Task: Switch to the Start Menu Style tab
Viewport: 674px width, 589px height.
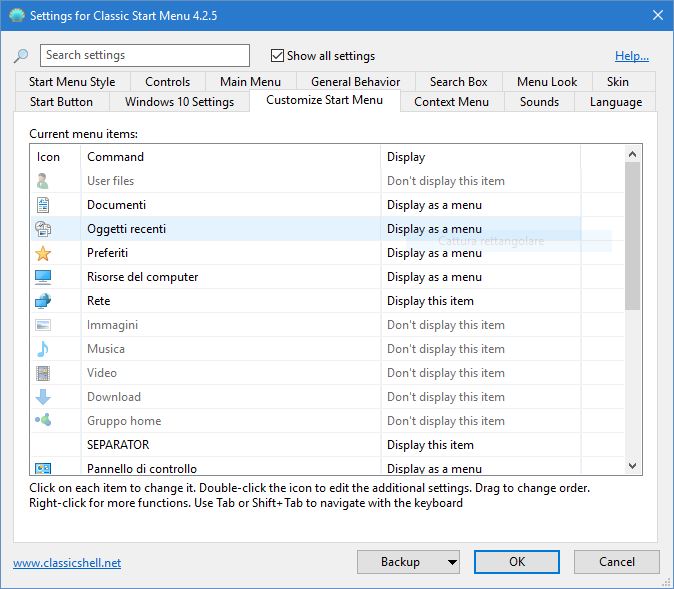Action: click(x=72, y=82)
